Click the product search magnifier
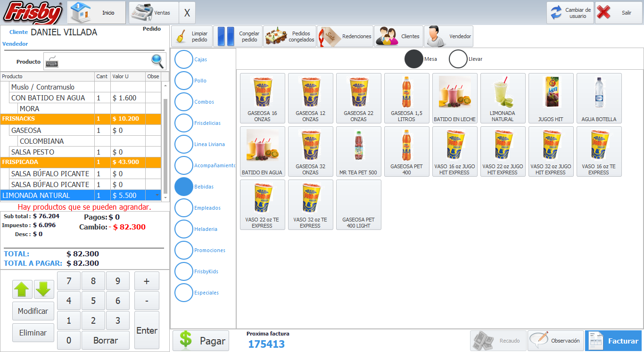 click(x=157, y=61)
